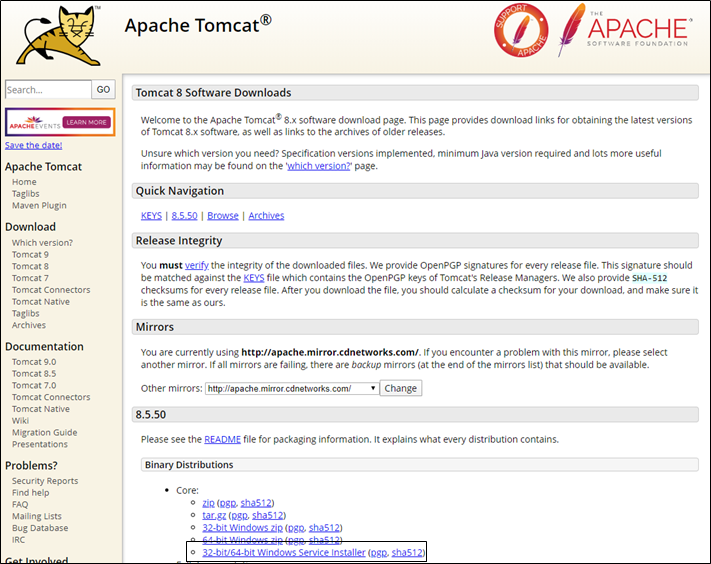Click the Apache Events Learn More banner
The image size is (711, 564).
pos(60,122)
